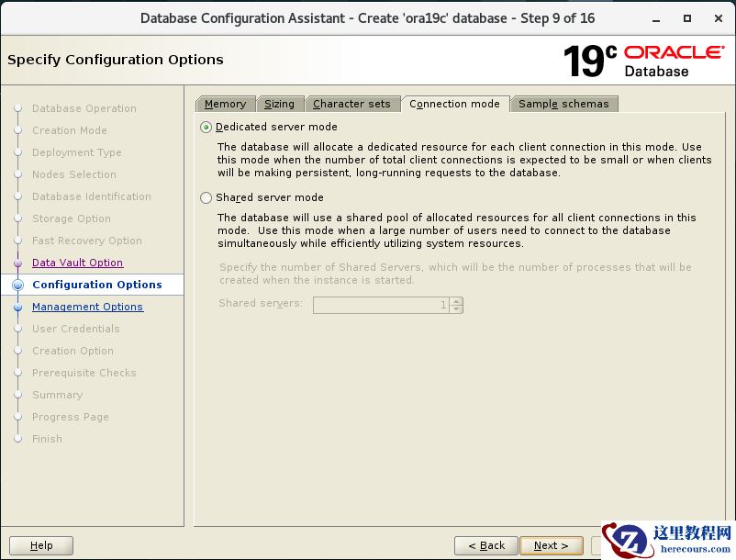Click the Creation Mode step label
Image resolution: width=736 pixels, height=560 pixels.
pyautogui.click(x=70, y=130)
